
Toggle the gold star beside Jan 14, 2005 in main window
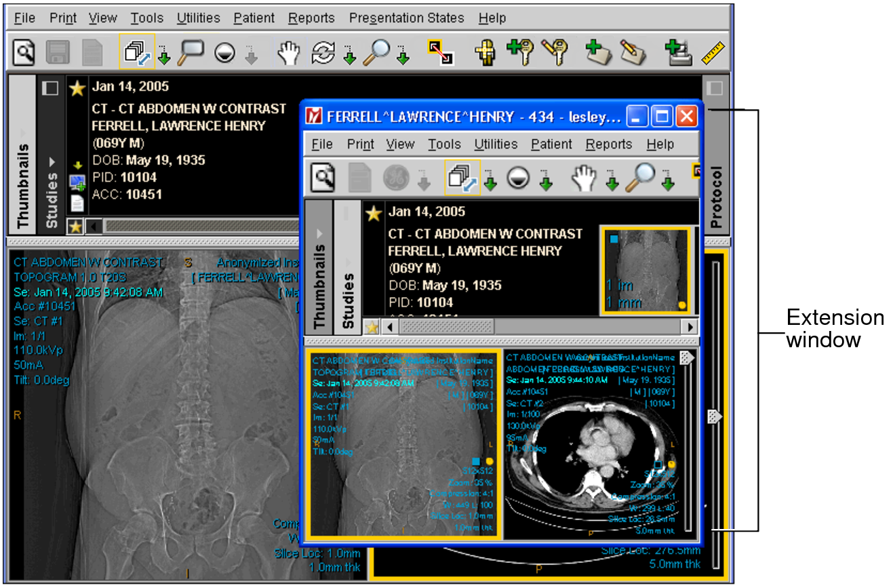pyautogui.click(x=77, y=88)
